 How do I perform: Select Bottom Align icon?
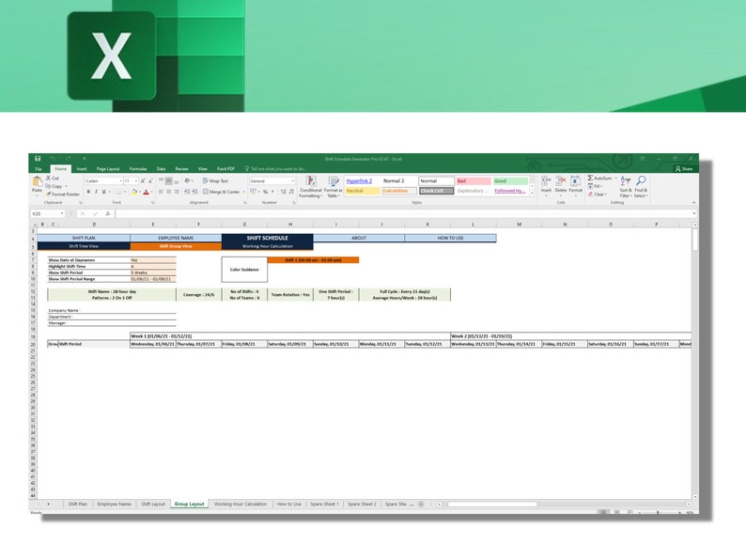[x=177, y=181]
